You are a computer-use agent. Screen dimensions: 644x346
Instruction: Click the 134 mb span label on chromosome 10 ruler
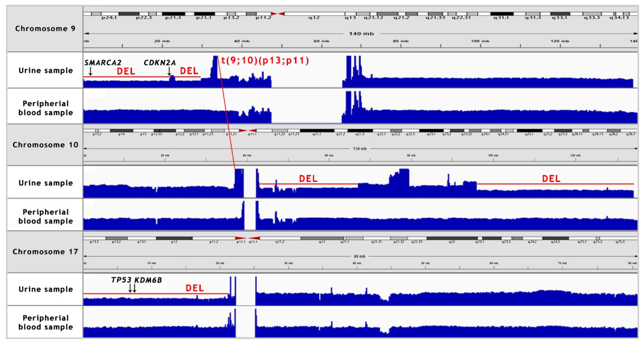pyautogui.click(x=360, y=149)
